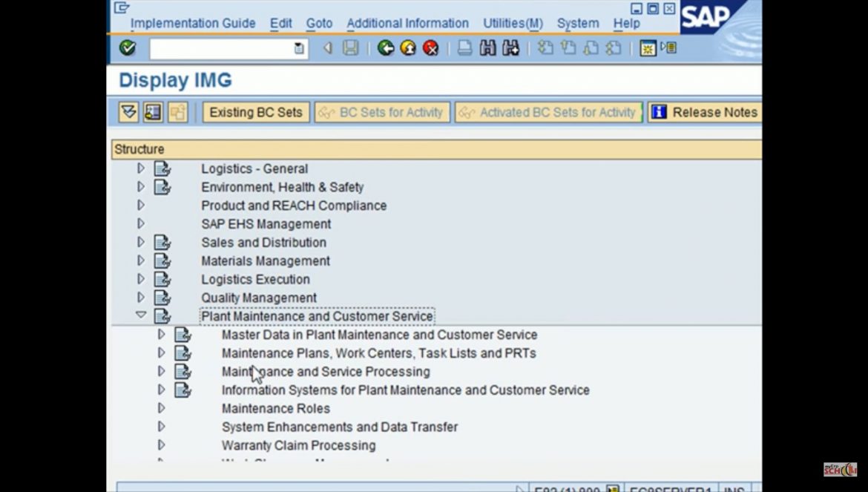Click the green Enter checkmark icon

tap(128, 48)
